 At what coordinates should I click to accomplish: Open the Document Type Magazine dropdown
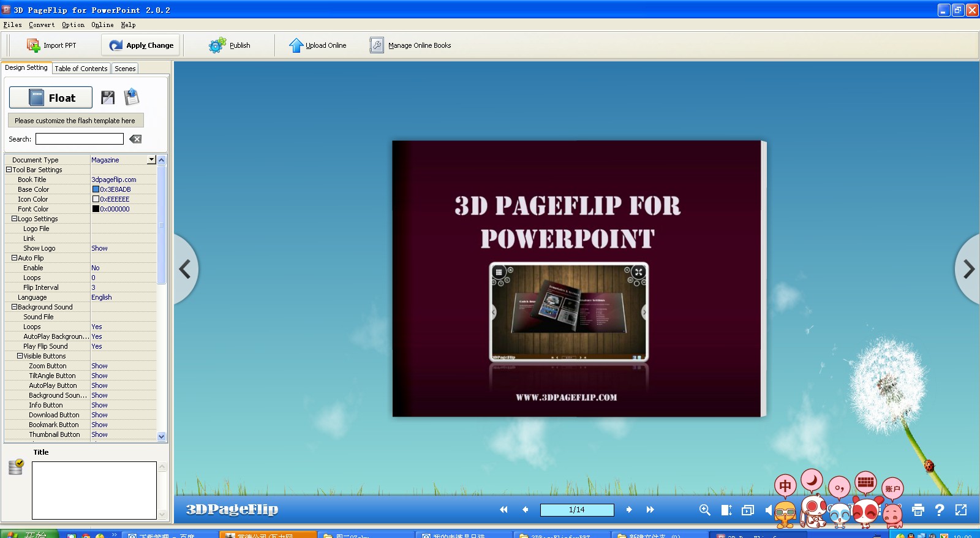click(x=151, y=160)
